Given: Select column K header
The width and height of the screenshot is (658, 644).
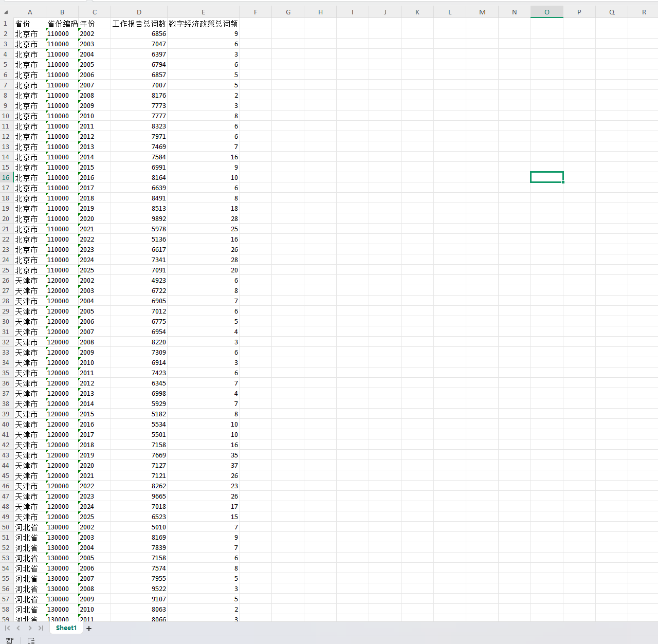Looking at the screenshot, I should [417, 12].
